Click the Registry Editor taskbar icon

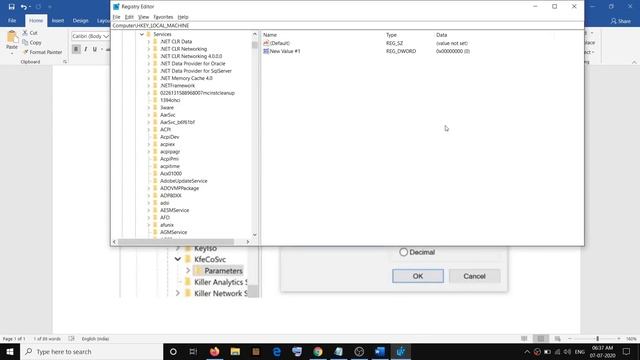[x=400, y=351]
